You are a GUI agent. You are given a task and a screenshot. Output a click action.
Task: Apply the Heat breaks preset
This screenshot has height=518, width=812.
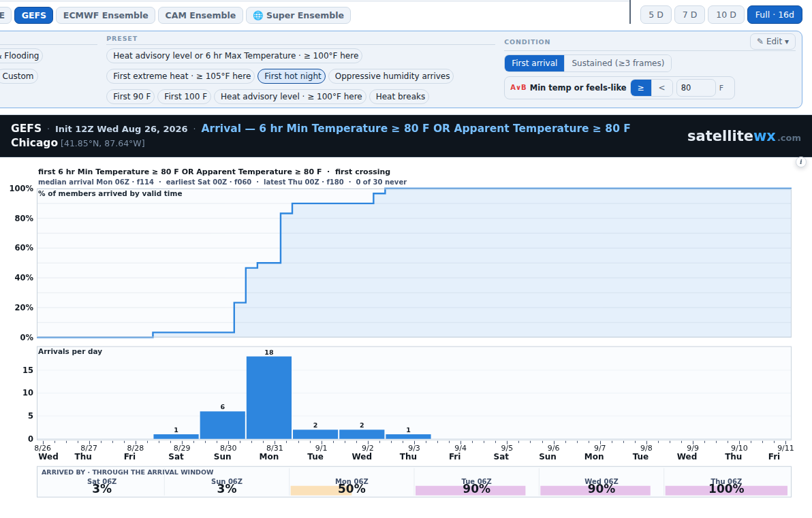pyautogui.click(x=399, y=96)
